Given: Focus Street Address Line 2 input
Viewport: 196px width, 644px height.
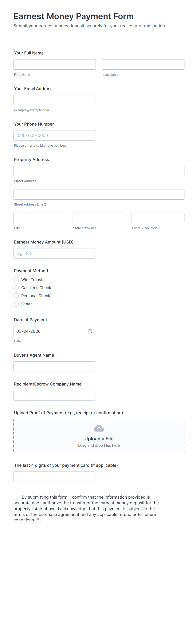Looking at the screenshot, I should [x=99, y=195].
